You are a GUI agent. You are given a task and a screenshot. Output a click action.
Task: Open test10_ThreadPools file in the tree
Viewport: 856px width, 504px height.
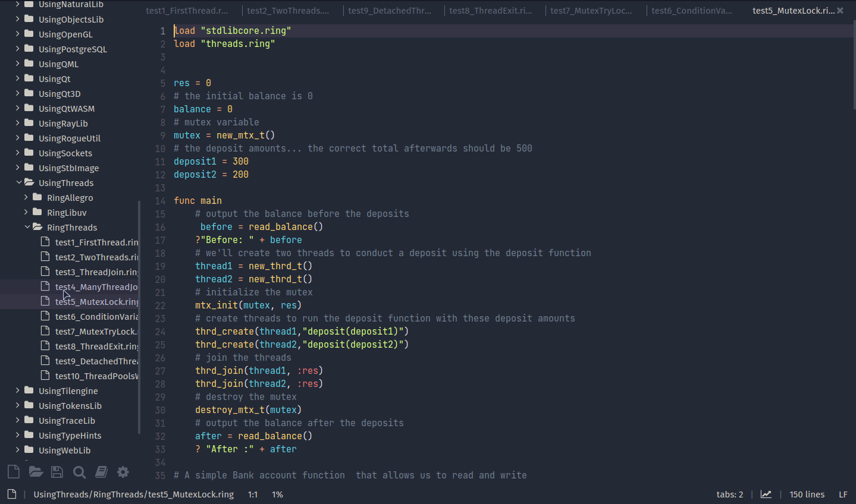point(96,376)
